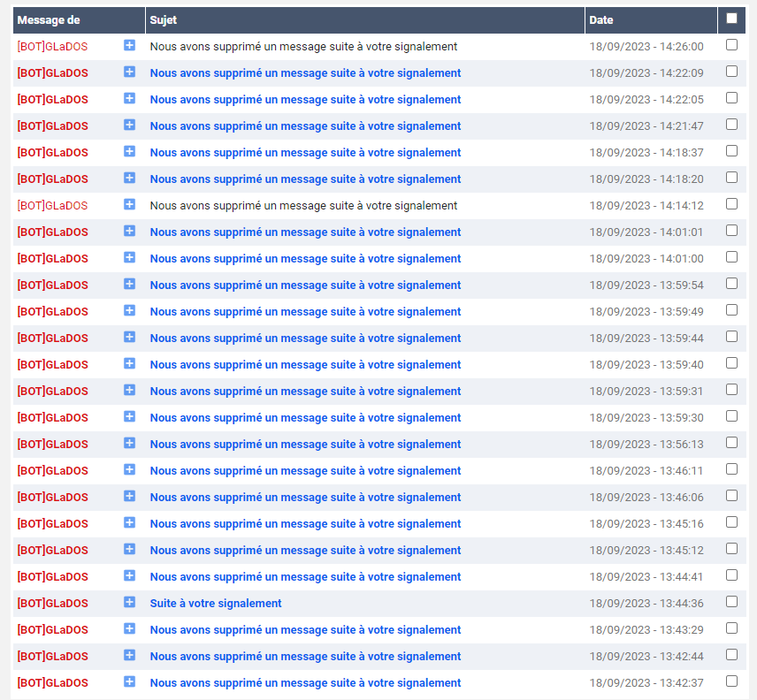
Task: Check the box for the 14:26:00 message
Action: (731, 45)
